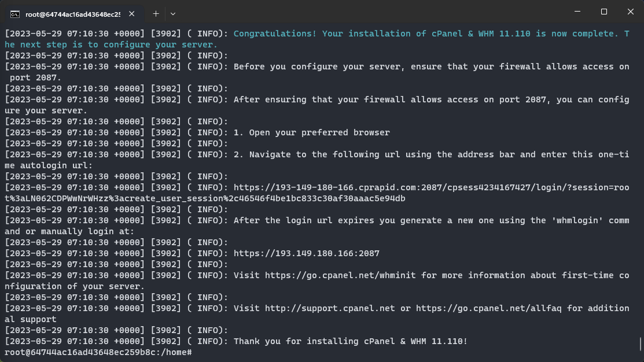Open the http://support.cpanel.net link
This screenshot has height=362, width=644.
point(329,308)
